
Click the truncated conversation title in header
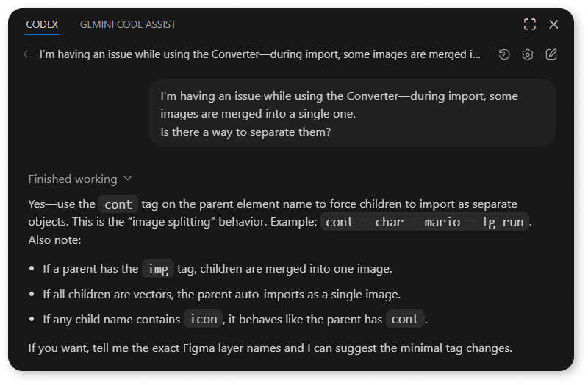(262, 54)
